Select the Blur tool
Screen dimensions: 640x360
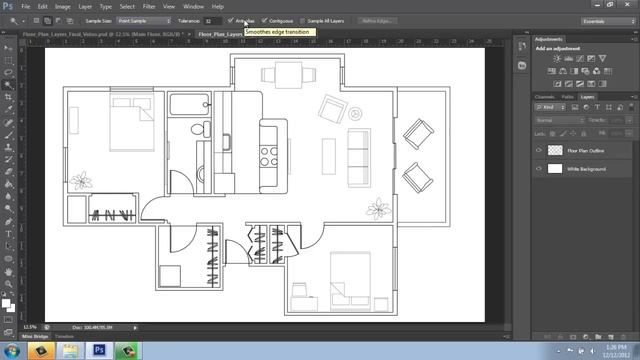pyautogui.click(x=8, y=196)
